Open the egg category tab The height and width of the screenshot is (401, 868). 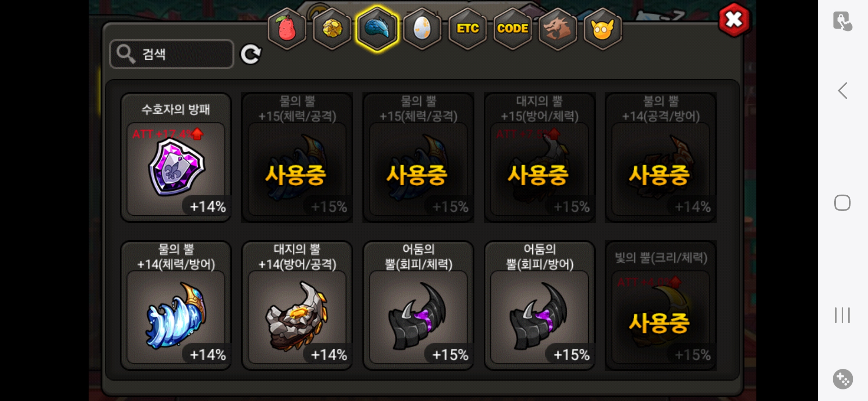click(x=422, y=29)
